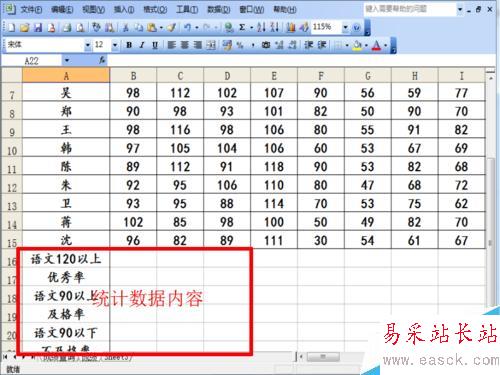Toggle underline formatting

[x=155, y=45]
